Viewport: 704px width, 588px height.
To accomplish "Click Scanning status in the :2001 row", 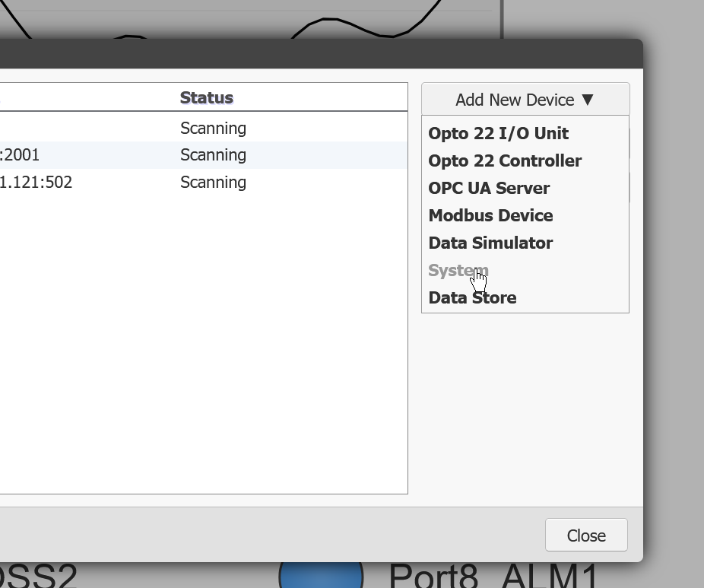I will coord(214,155).
